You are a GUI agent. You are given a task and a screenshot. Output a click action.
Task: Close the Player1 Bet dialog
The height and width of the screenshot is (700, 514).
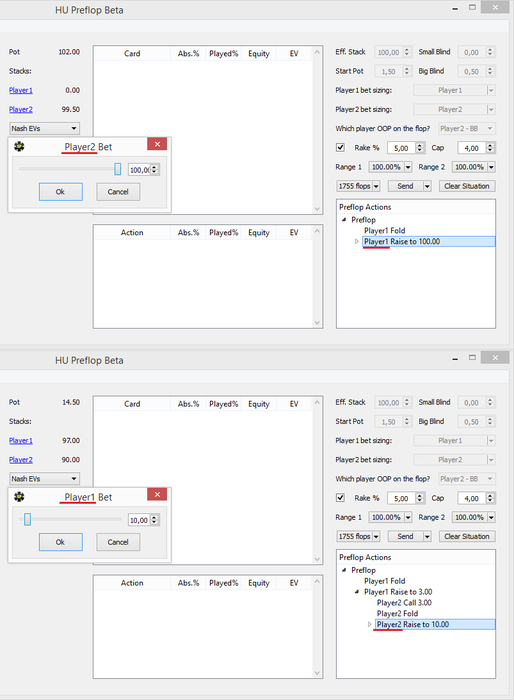pos(157,494)
